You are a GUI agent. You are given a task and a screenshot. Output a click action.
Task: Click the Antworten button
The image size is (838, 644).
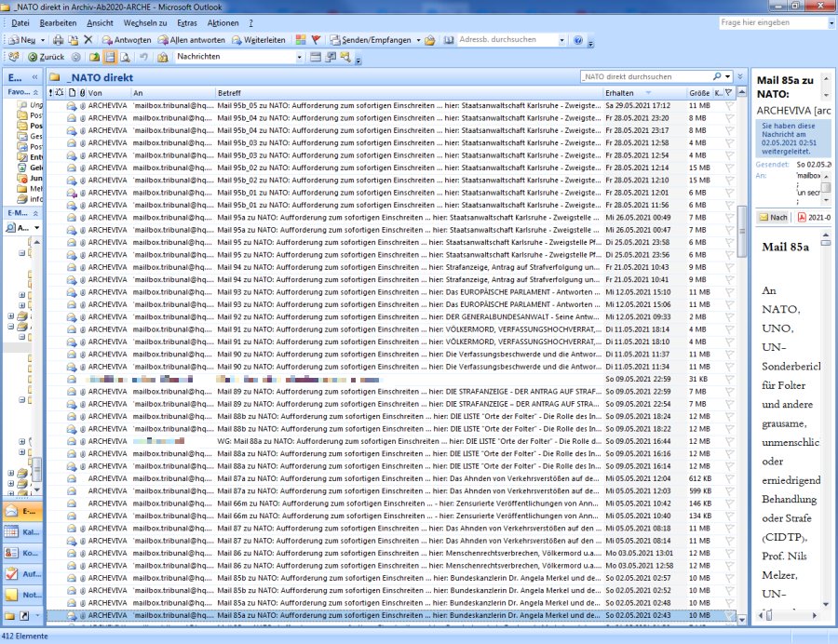127,40
